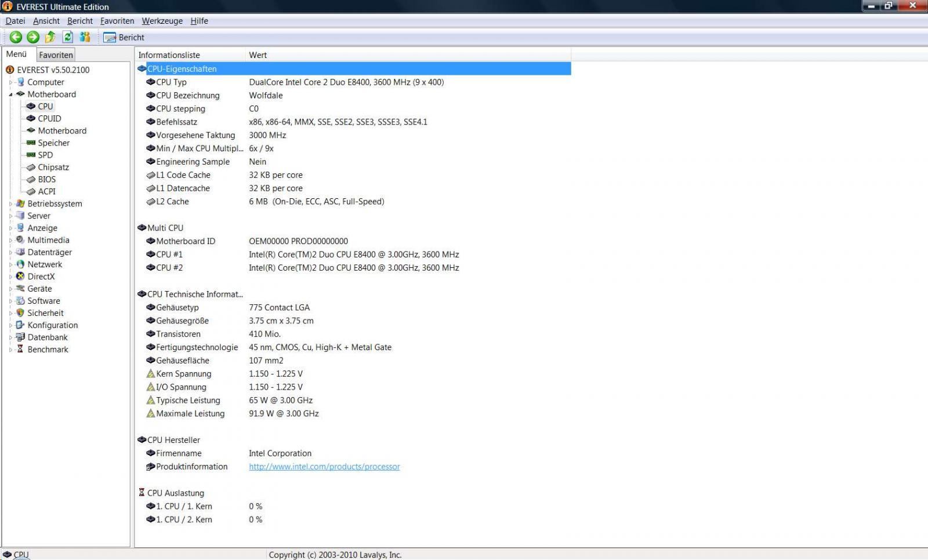
Task: Click the BIOS chip icon
Action: [31, 179]
